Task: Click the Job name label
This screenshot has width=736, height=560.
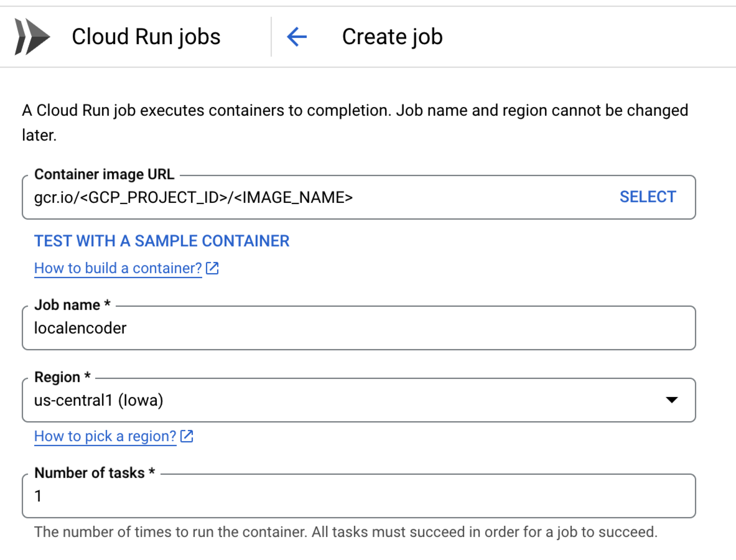Action: (x=72, y=305)
